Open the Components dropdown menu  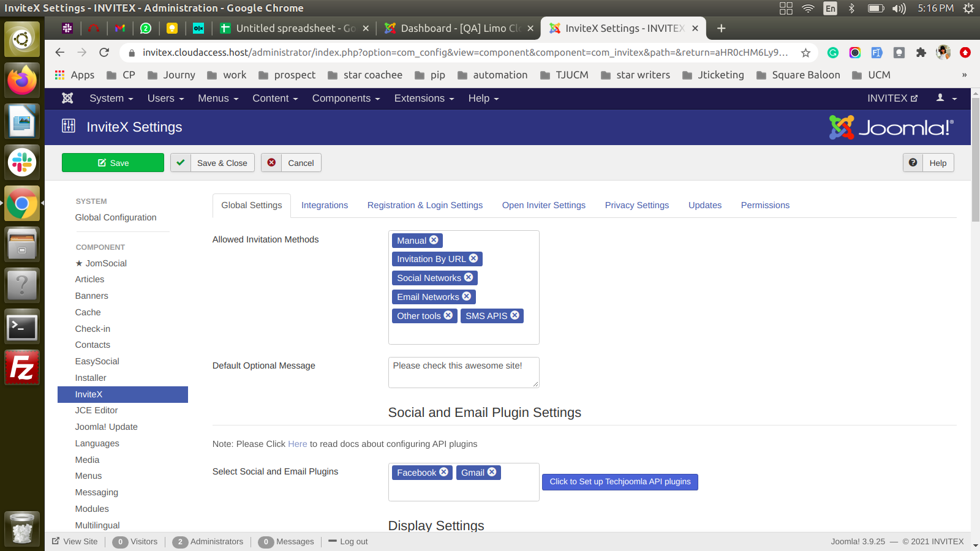pyautogui.click(x=345, y=98)
